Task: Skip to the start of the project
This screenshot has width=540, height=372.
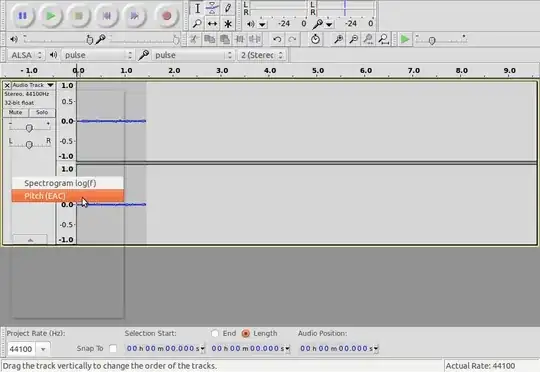Action: pos(107,16)
